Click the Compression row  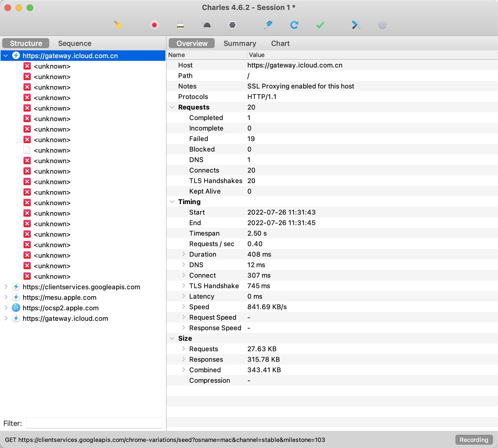(x=332, y=380)
